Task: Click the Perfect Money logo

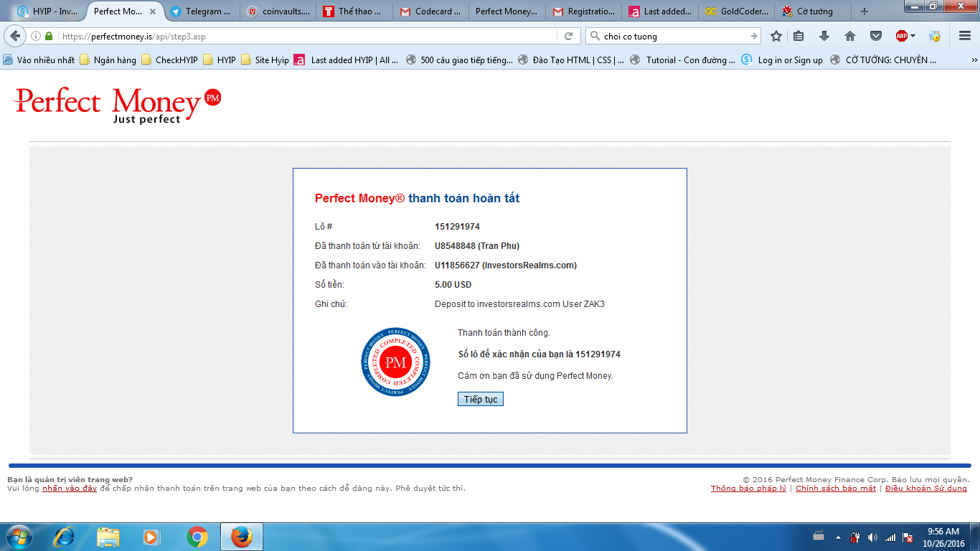Action: coord(118,105)
